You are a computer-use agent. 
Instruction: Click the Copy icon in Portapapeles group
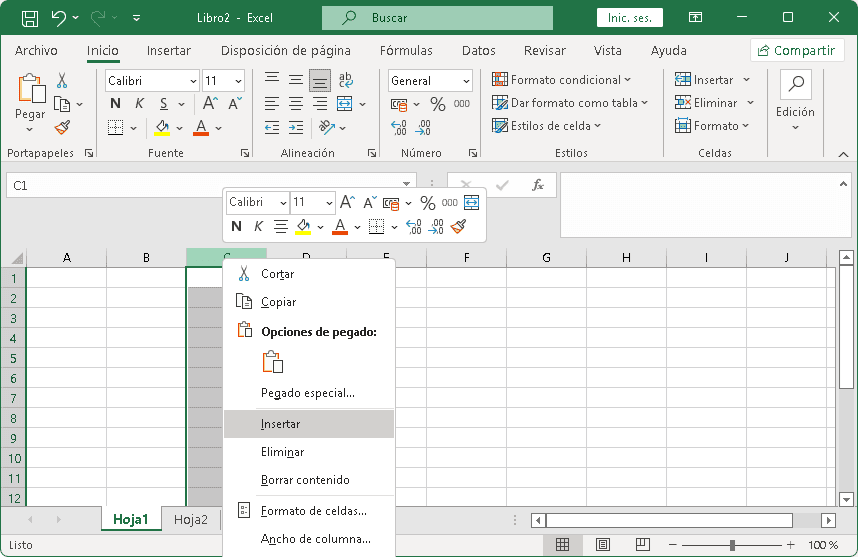pos(62,104)
